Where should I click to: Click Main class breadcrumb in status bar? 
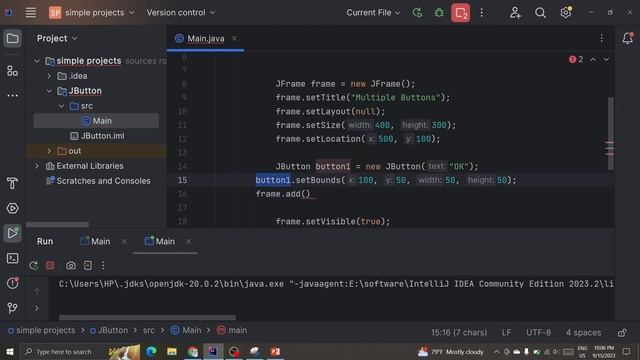click(x=186, y=330)
